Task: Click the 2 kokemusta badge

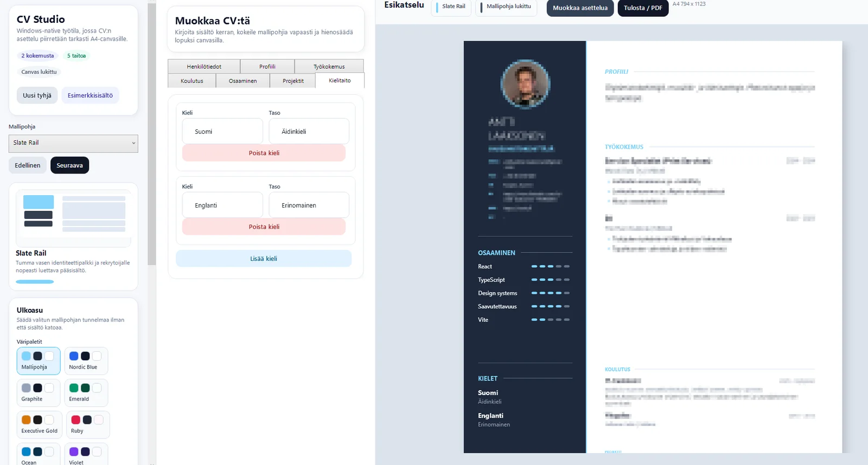Action: 37,56
